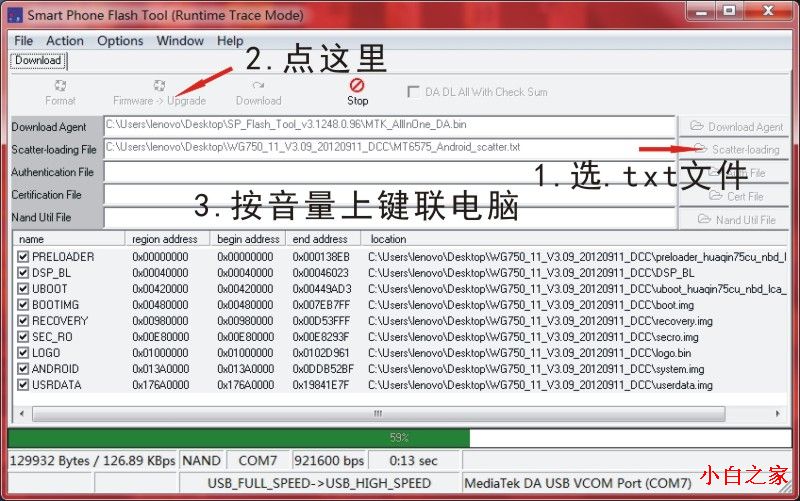Click the horizontal scrollbar right arrow

coord(778,413)
